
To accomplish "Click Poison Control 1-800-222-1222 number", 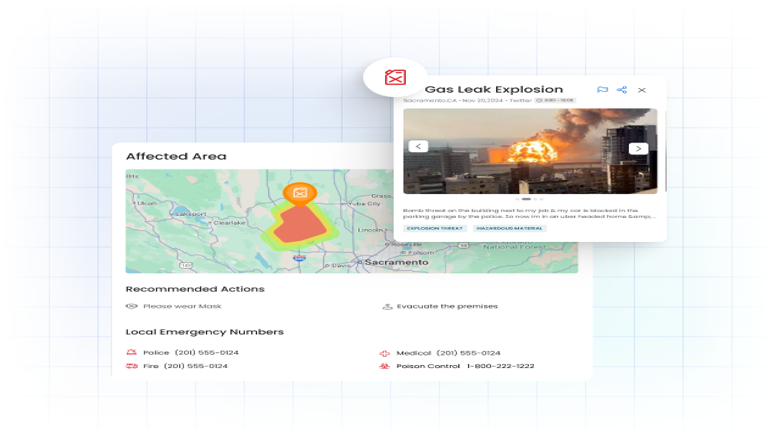I will 500,366.
